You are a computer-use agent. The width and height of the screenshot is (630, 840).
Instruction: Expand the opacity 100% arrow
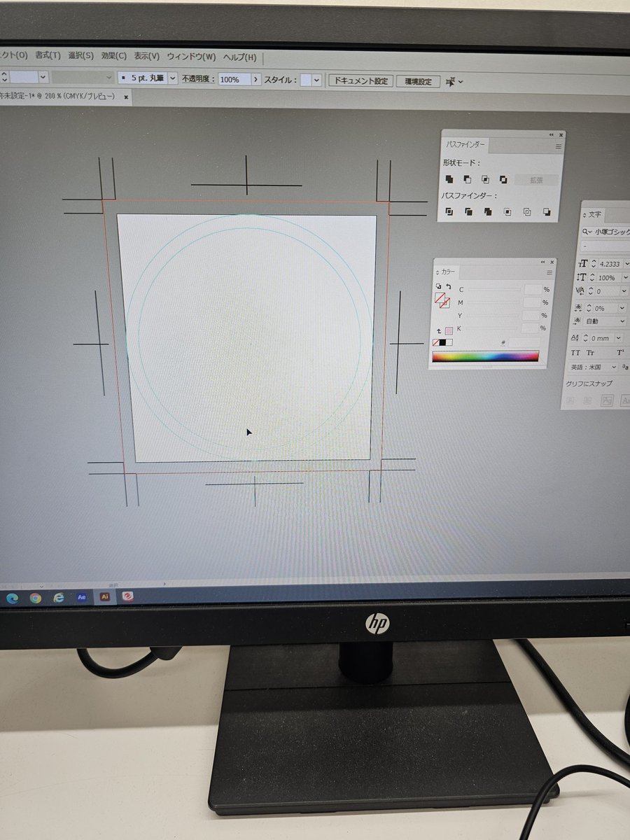point(255,80)
